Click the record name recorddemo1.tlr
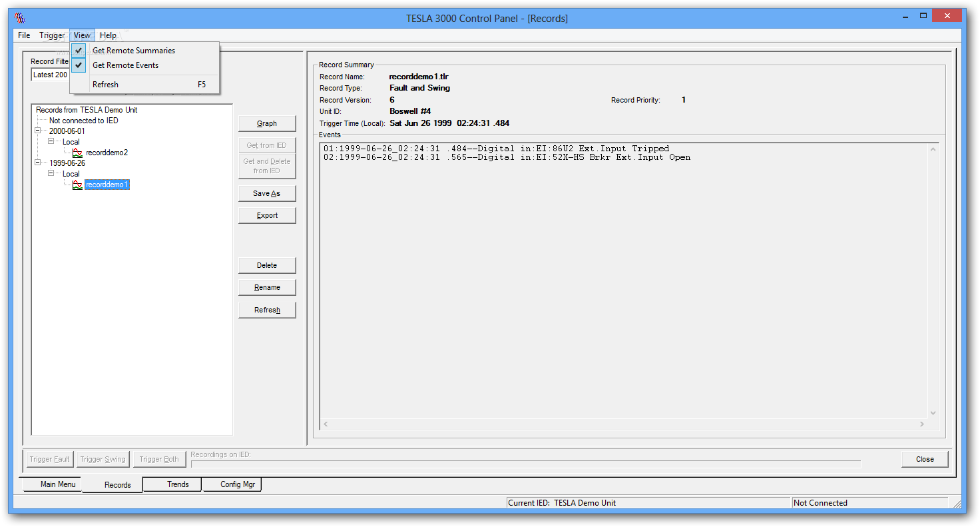Viewport: 980px width, 527px height. [x=419, y=77]
